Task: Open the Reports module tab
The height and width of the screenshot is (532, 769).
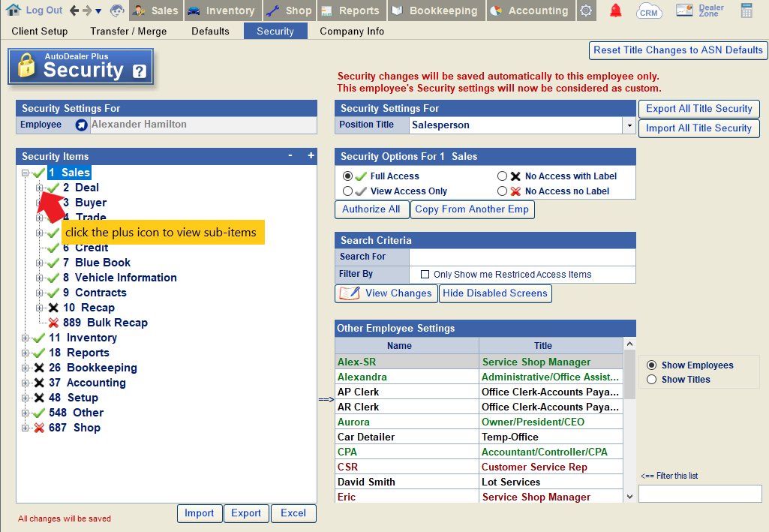Action: pyautogui.click(x=352, y=11)
